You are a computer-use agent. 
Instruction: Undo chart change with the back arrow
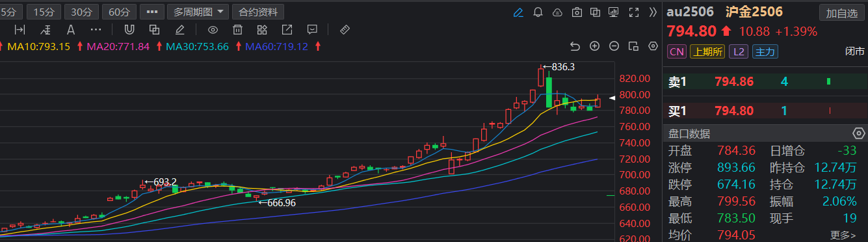coord(575,46)
